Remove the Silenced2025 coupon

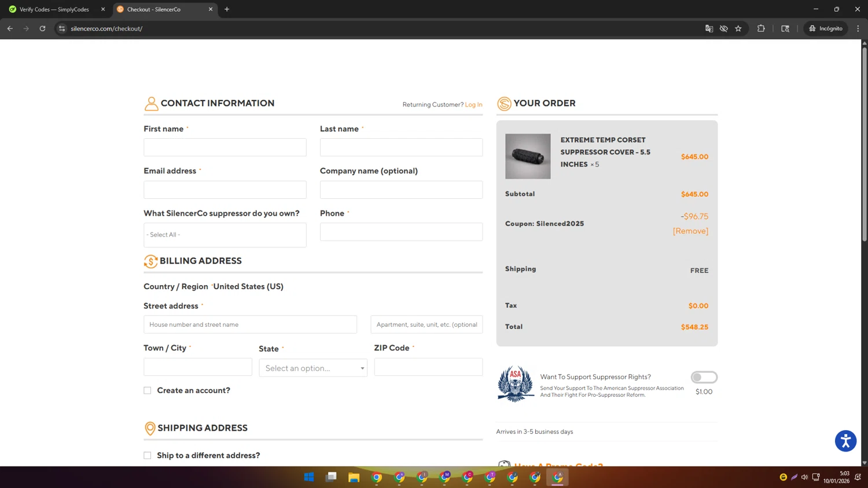pos(690,231)
